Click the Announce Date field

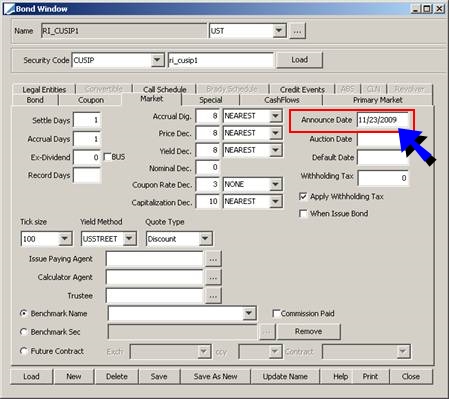[383, 120]
